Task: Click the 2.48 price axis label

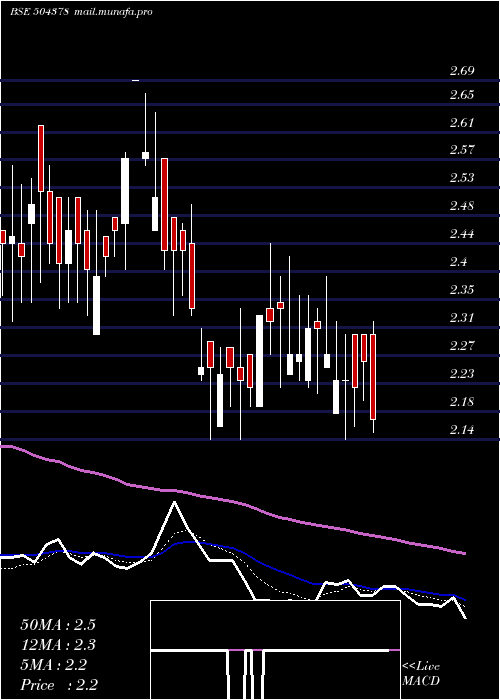Action: 462,206
